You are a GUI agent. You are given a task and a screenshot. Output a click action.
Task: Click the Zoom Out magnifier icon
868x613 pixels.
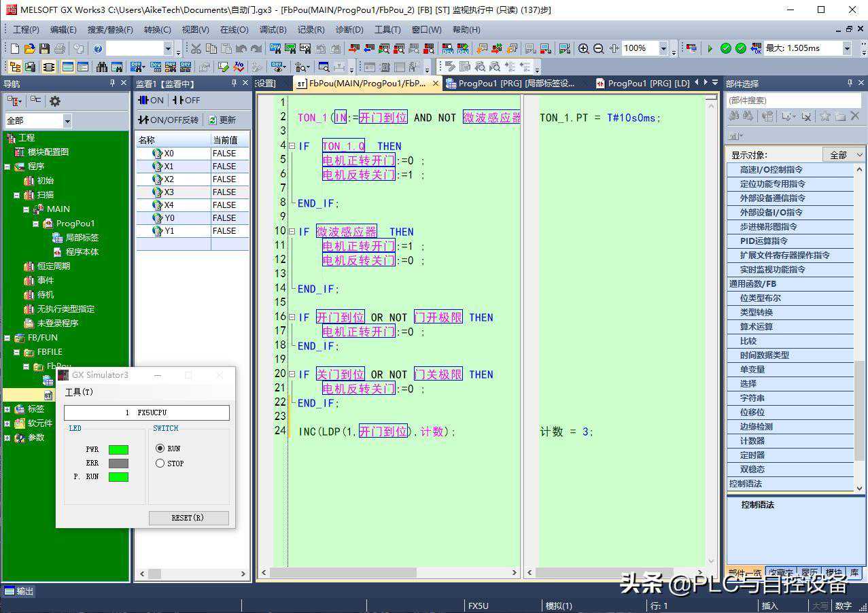(598, 48)
